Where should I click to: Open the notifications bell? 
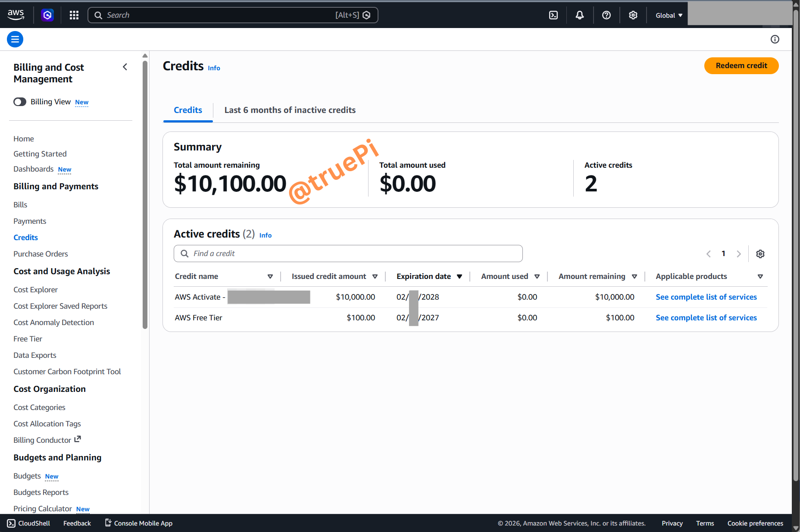[x=580, y=15]
